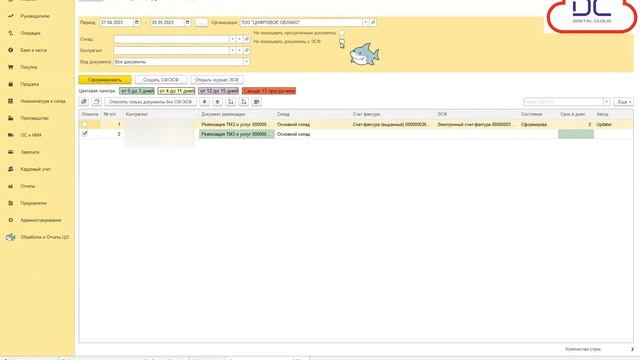The height and width of the screenshot is (360, 640).
Task: Select the green 0 до 3 дней swatch
Action: (137, 91)
